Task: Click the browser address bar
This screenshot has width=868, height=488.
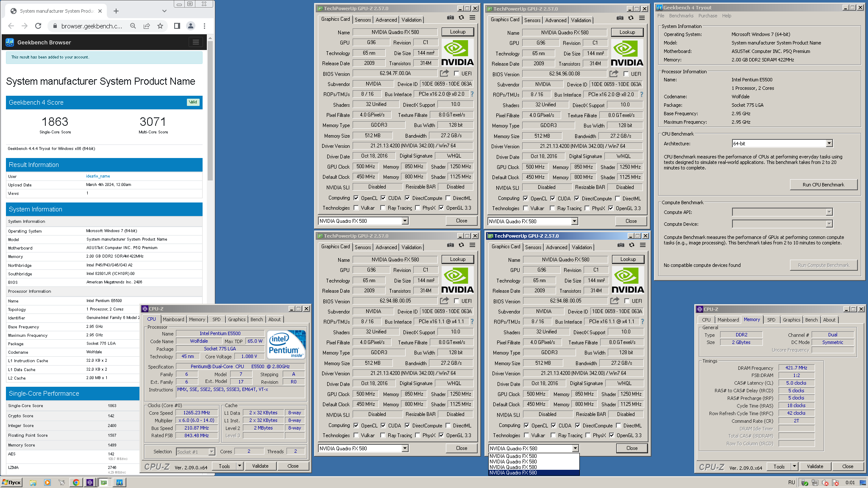Action: 92,26
